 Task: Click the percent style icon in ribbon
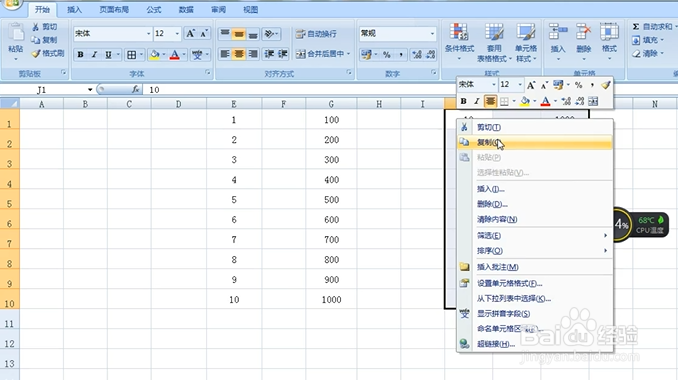[387, 54]
